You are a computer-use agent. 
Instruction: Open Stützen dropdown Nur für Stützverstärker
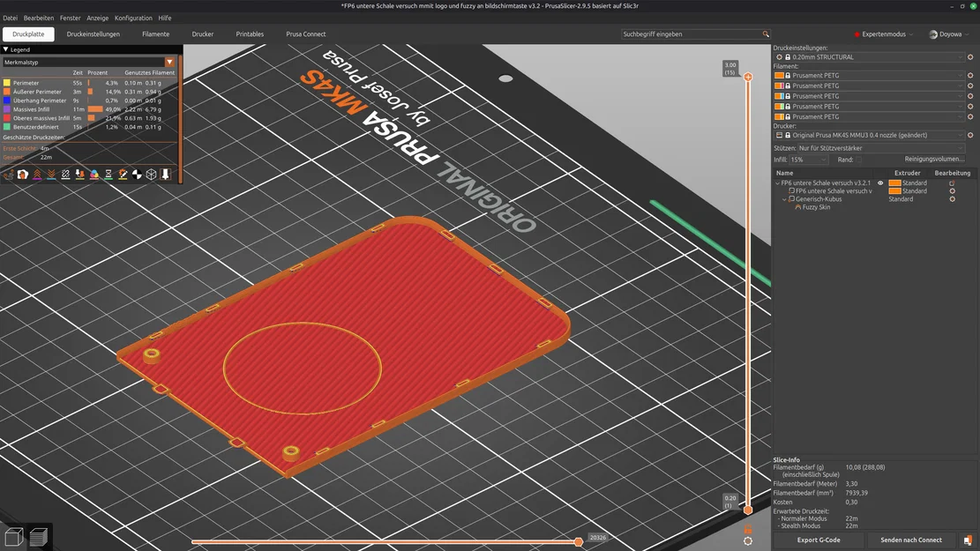tap(881, 148)
